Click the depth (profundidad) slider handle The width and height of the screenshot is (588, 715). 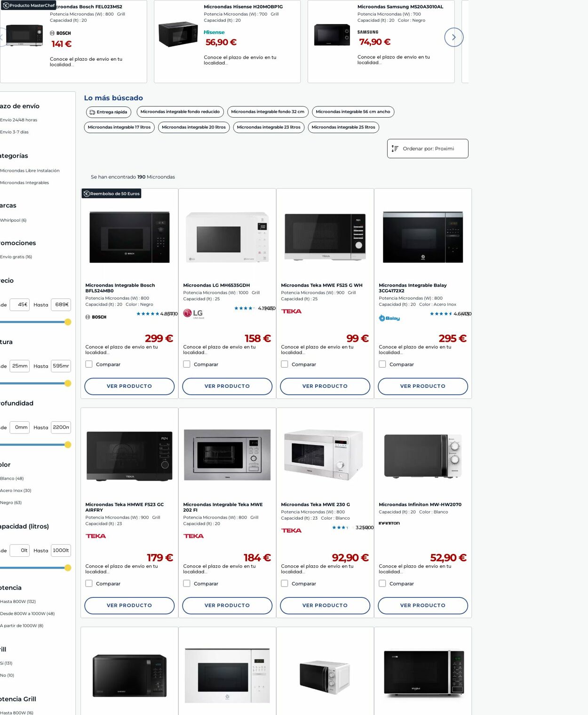(68, 445)
